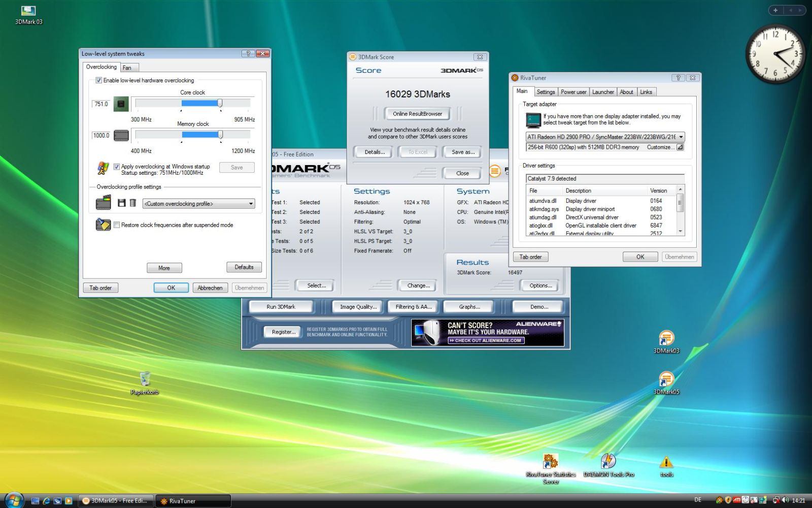Open the volume speaker tray icon

coord(785,500)
